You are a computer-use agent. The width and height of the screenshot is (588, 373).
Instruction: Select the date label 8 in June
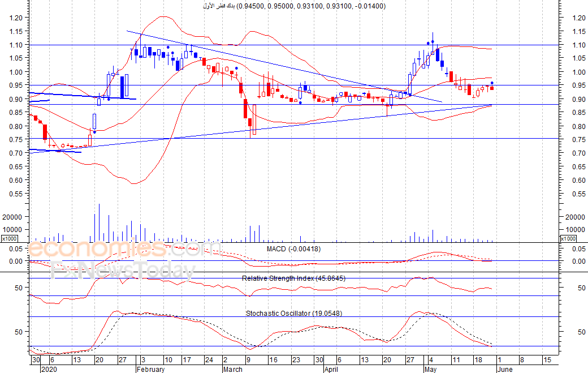(522, 360)
